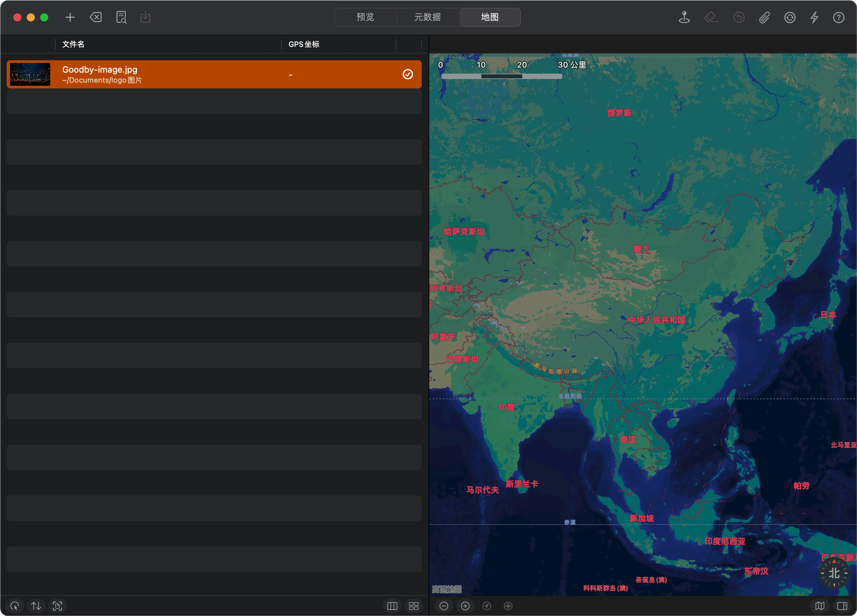Zoom out the map with minus button
Image resolution: width=857 pixels, height=616 pixels.
pyautogui.click(x=444, y=606)
